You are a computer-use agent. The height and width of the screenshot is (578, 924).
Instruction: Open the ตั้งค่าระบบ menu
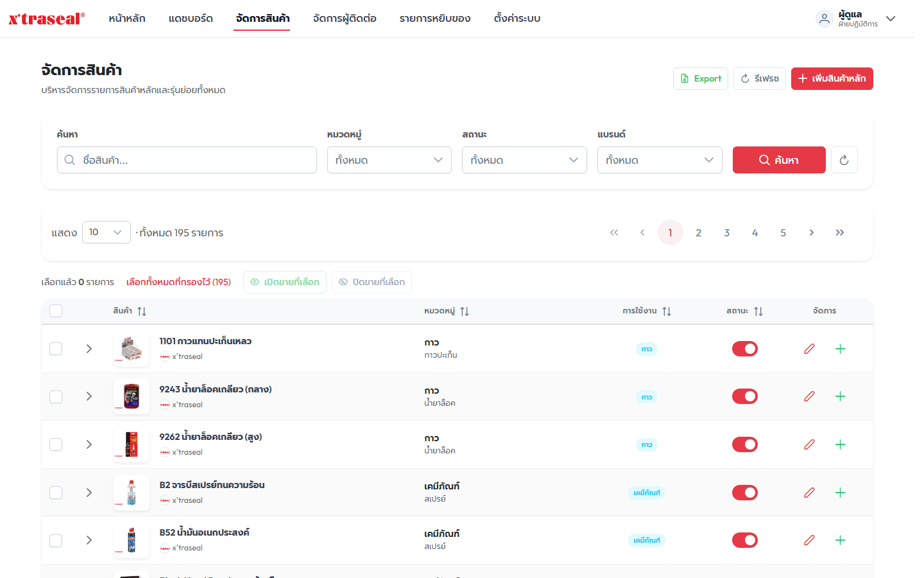[517, 19]
